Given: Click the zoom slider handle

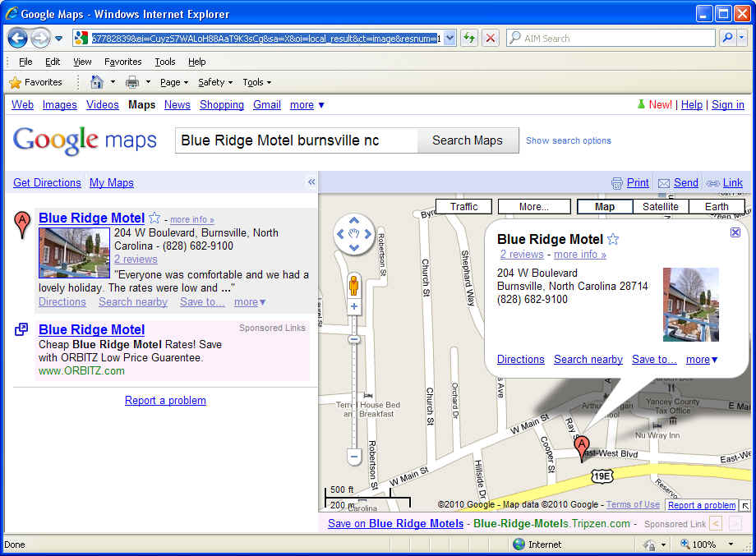Looking at the screenshot, I should (x=354, y=340).
